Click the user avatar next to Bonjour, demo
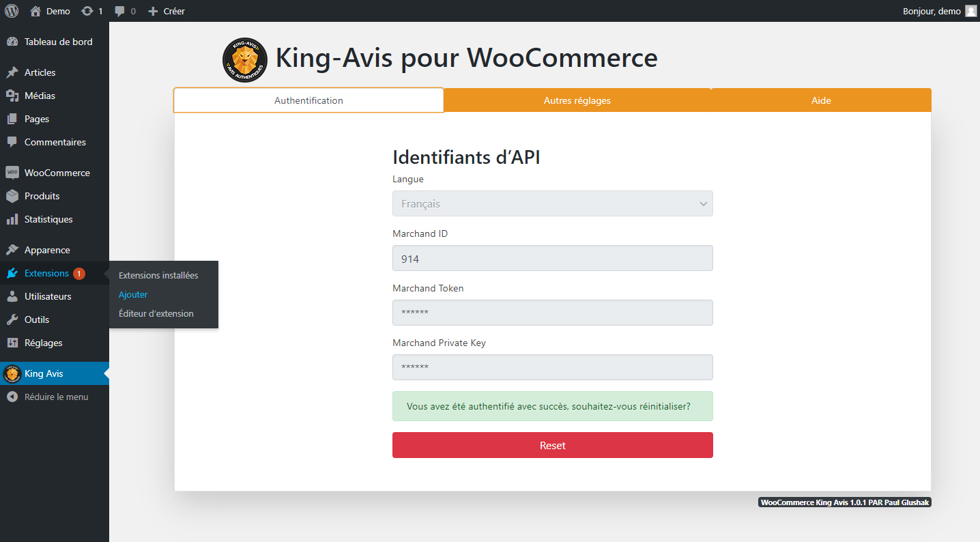Viewport: 980px width, 542px height. (x=970, y=11)
